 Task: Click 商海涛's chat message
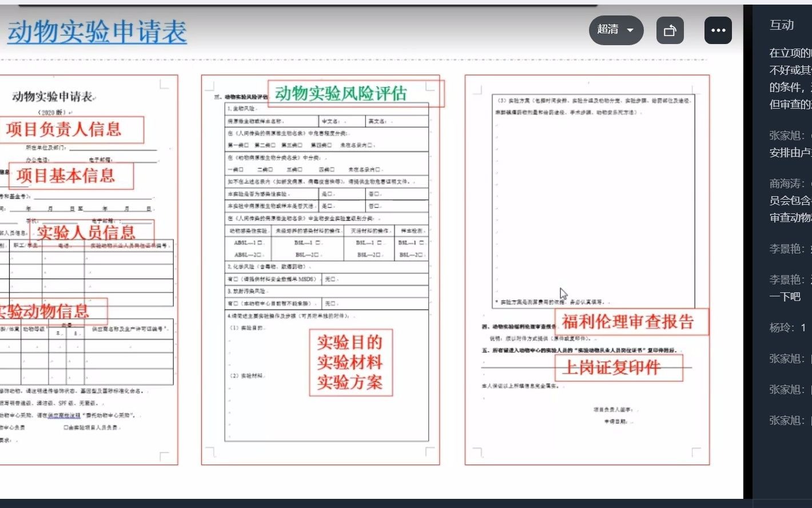(x=790, y=201)
